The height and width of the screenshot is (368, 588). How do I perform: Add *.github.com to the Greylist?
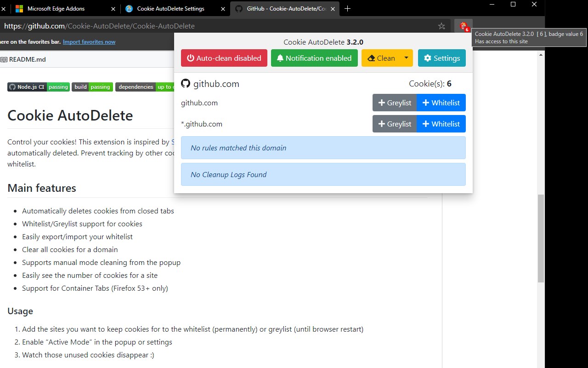point(395,124)
